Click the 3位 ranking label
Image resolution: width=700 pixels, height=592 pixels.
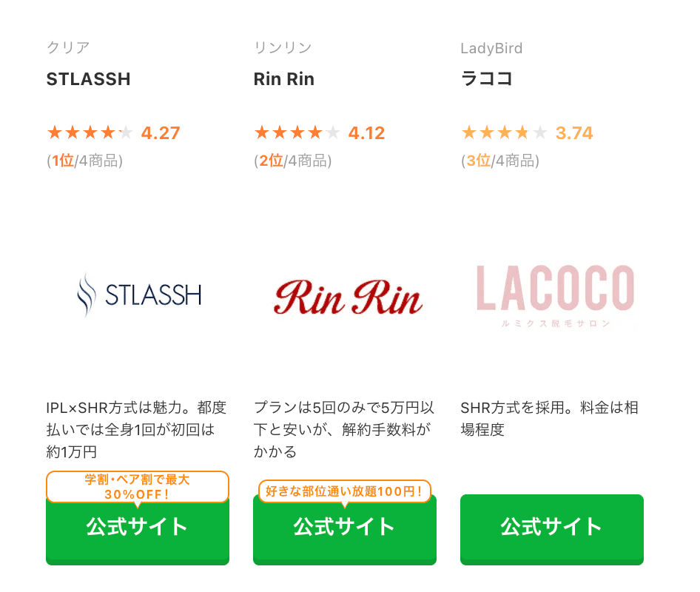pyautogui.click(x=477, y=161)
